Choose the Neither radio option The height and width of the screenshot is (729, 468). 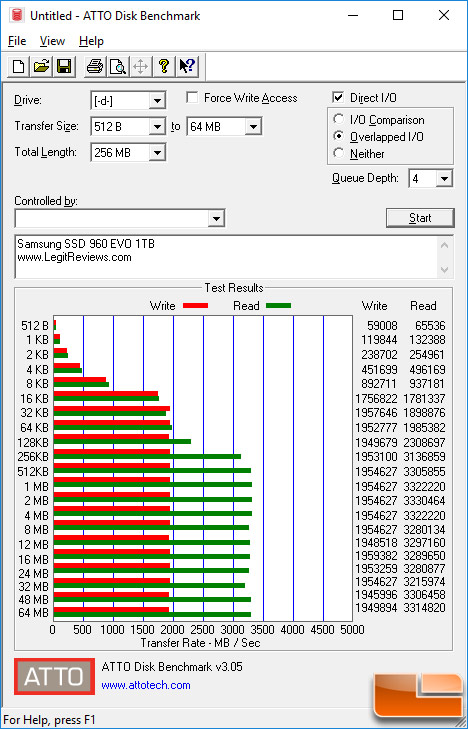click(x=338, y=152)
